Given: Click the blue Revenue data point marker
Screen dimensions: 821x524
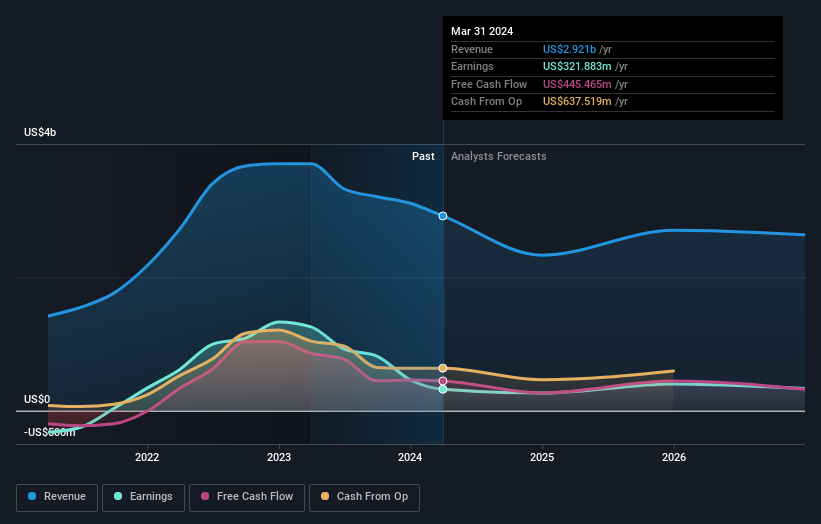Looking at the screenshot, I should [443, 216].
